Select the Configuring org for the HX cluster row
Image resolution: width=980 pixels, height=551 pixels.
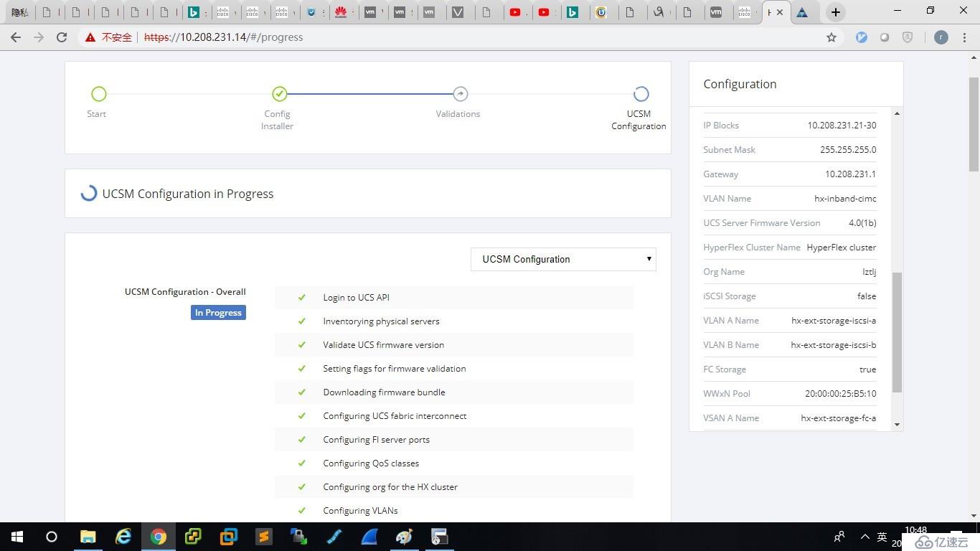453,486
